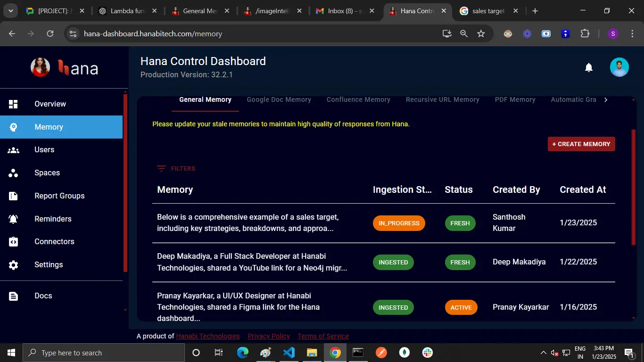Go back with browser back arrow
This screenshot has width=644, height=362.
tap(12, 33)
